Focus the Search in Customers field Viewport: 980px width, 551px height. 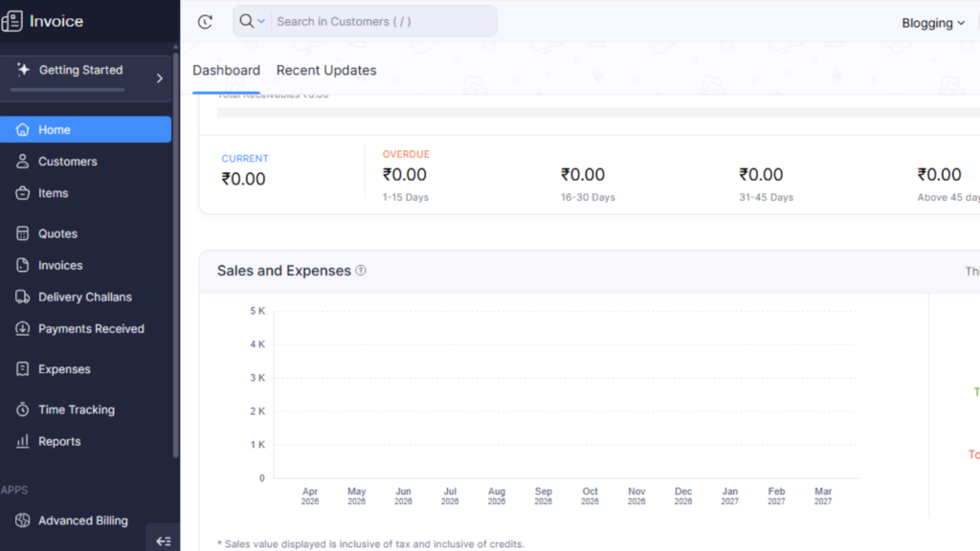coord(384,21)
